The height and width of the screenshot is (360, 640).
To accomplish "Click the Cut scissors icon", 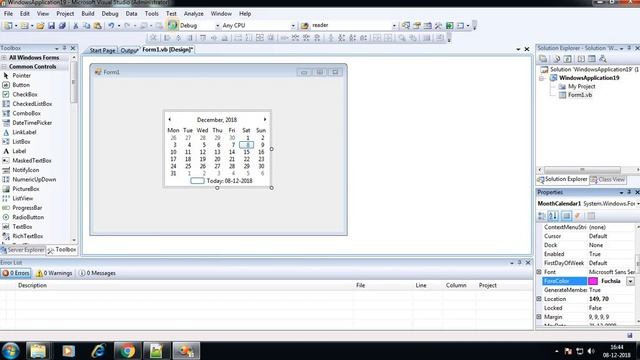I will click(x=76, y=26).
